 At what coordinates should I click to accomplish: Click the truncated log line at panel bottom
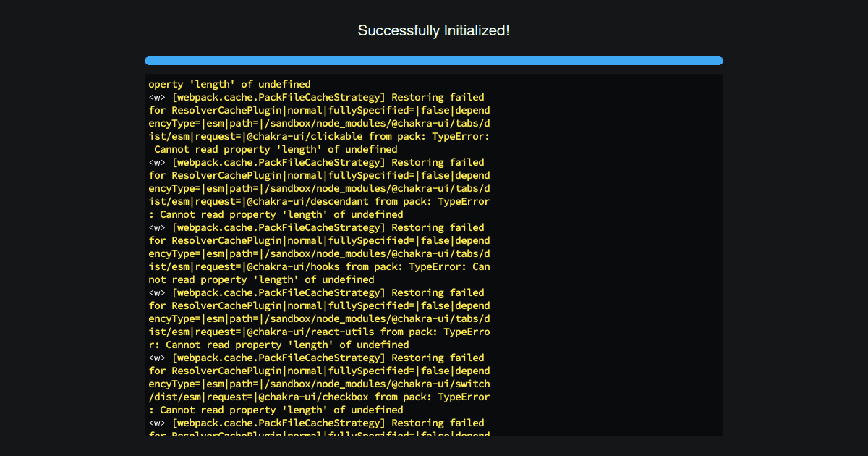(318, 434)
